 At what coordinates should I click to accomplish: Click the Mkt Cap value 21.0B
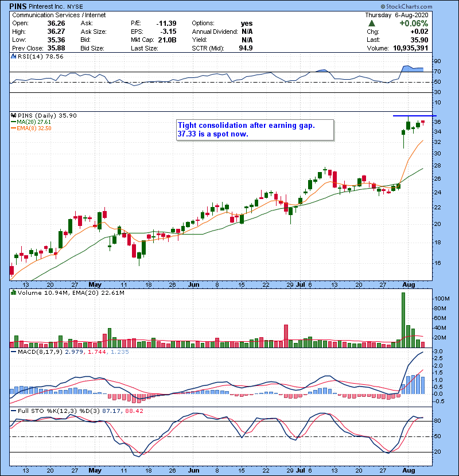click(167, 40)
